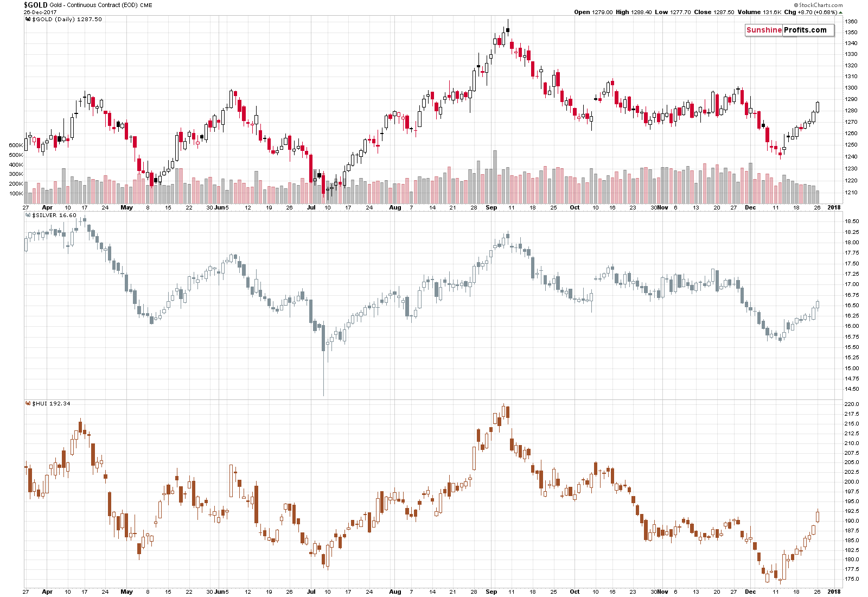868x597 pixels.
Task: Select the $GOLD ticker symbol in the title
Action: tap(36, 5)
